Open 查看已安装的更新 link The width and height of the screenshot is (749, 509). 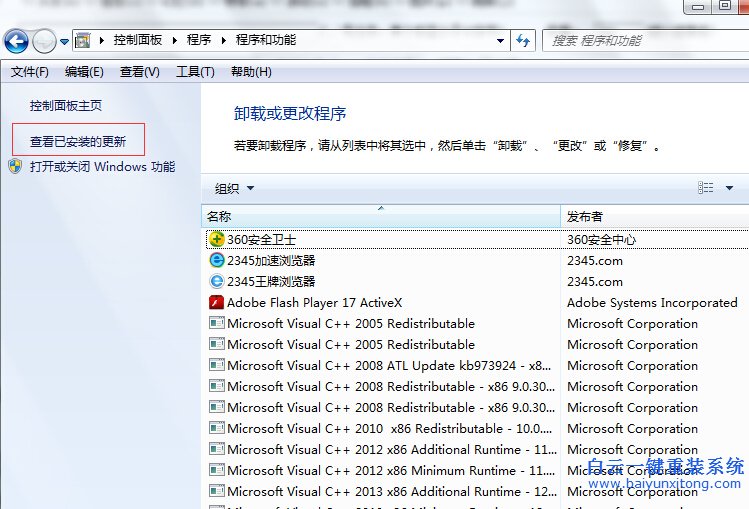pyautogui.click(x=78, y=142)
